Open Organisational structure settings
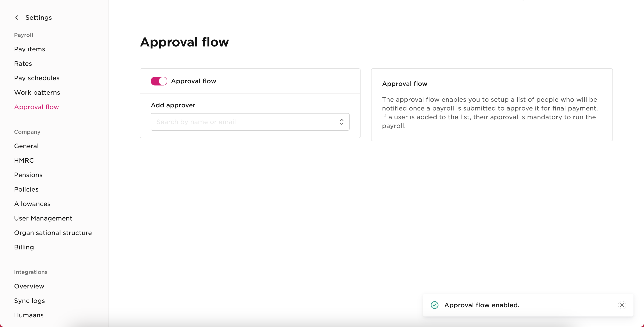 pos(53,233)
